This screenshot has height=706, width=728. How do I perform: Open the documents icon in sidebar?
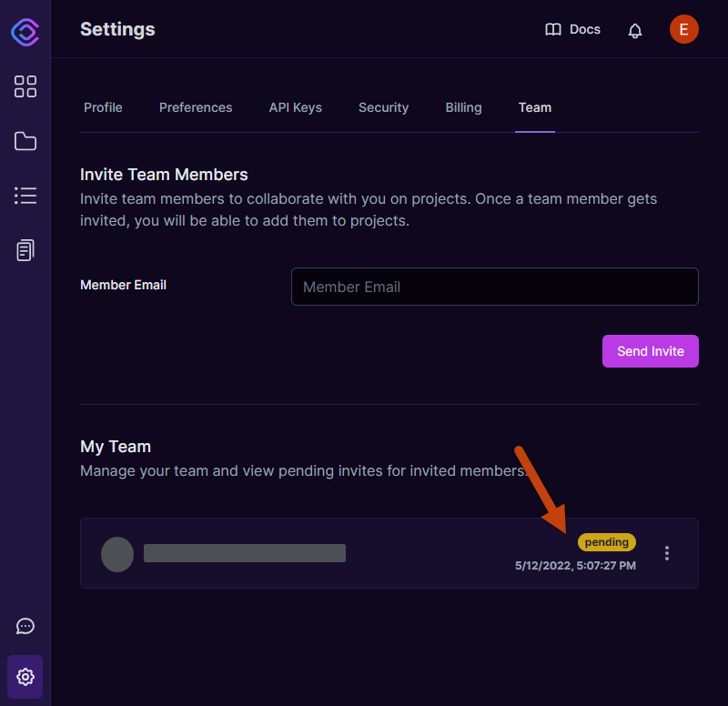[x=25, y=250]
